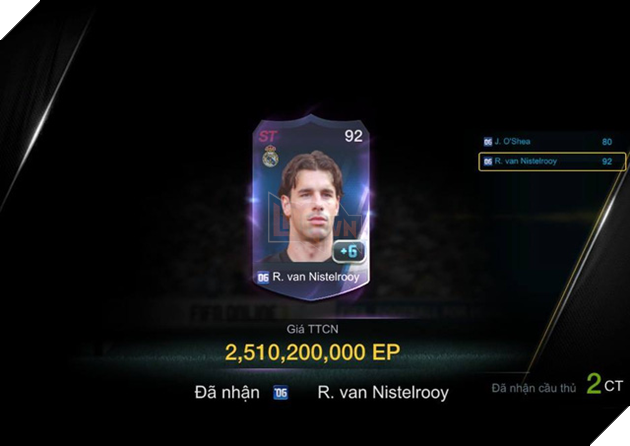Click the +6 upgrade badge on card
The width and height of the screenshot is (630, 446).
pyautogui.click(x=349, y=252)
